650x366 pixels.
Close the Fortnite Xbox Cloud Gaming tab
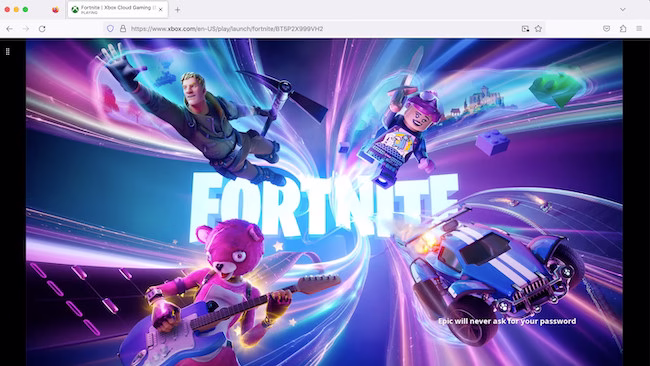pyautogui.click(x=161, y=10)
